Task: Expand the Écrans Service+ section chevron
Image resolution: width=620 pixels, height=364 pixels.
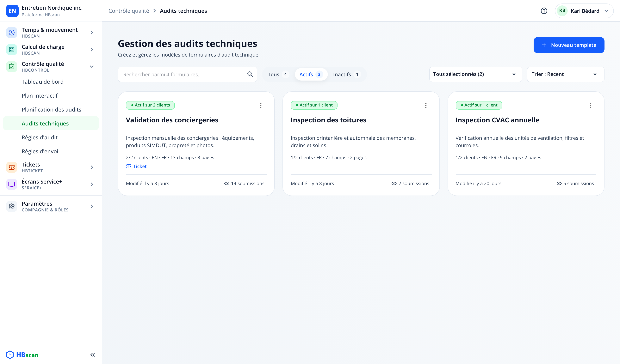Action: pyautogui.click(x=92, y=184)
